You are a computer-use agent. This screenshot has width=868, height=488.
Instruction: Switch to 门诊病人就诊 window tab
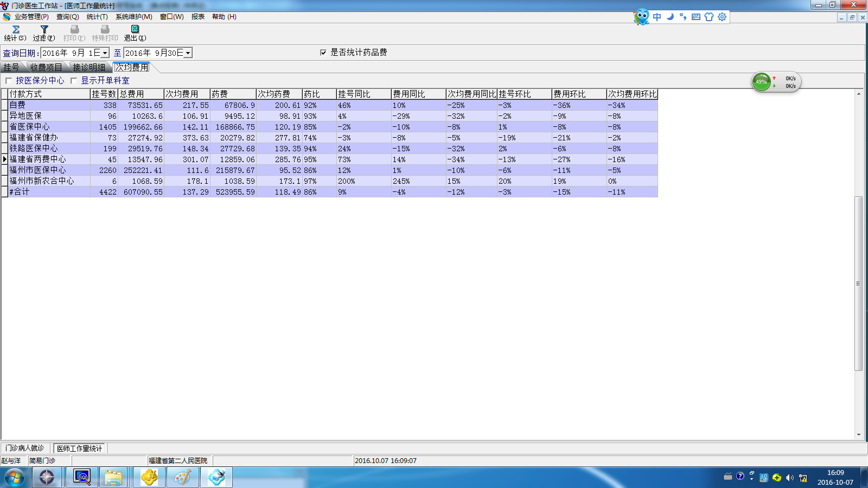pyautogui.click(x=25, y=448)
